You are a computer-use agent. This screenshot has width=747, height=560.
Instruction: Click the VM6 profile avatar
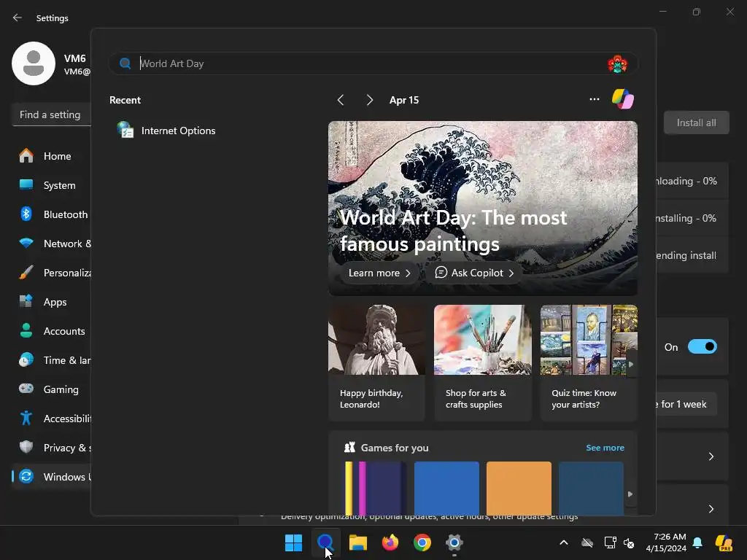34,63
